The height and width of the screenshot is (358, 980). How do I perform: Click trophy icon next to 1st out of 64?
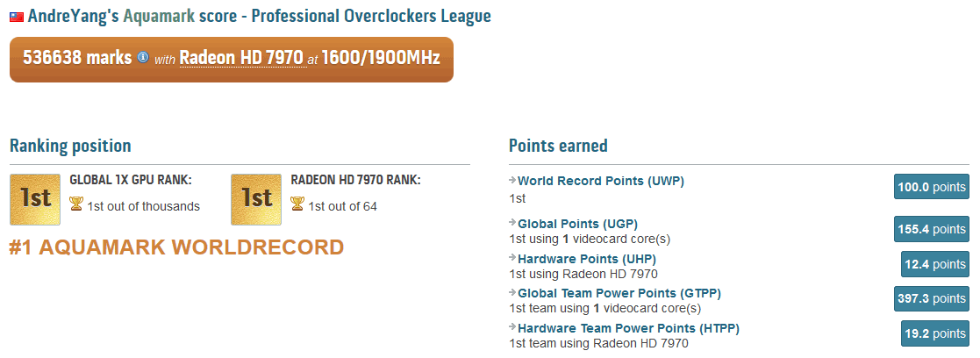point(297,205)
